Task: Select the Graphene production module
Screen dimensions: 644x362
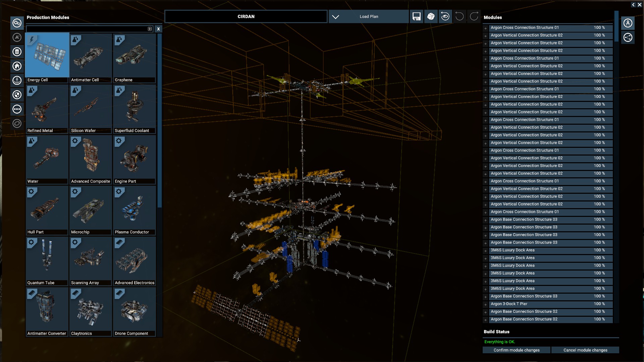Action: 135,58
